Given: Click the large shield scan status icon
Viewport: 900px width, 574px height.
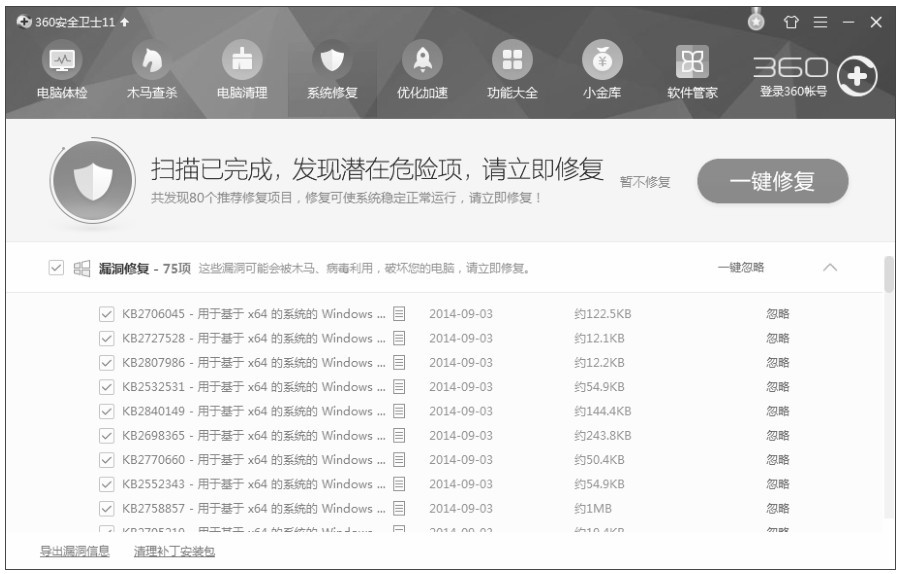Looking at the screenshot, I should [x=93, y=181].
